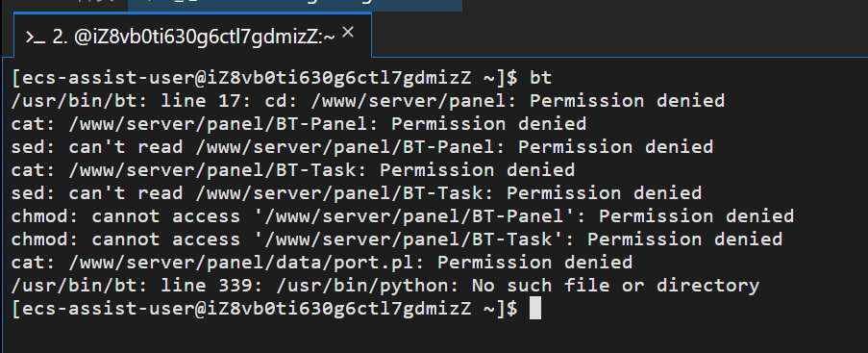Click the '/usr/bin/bt: line 17' error line
Image resolution: width=868 pixels, height=353 pixels.
(367, 101)
